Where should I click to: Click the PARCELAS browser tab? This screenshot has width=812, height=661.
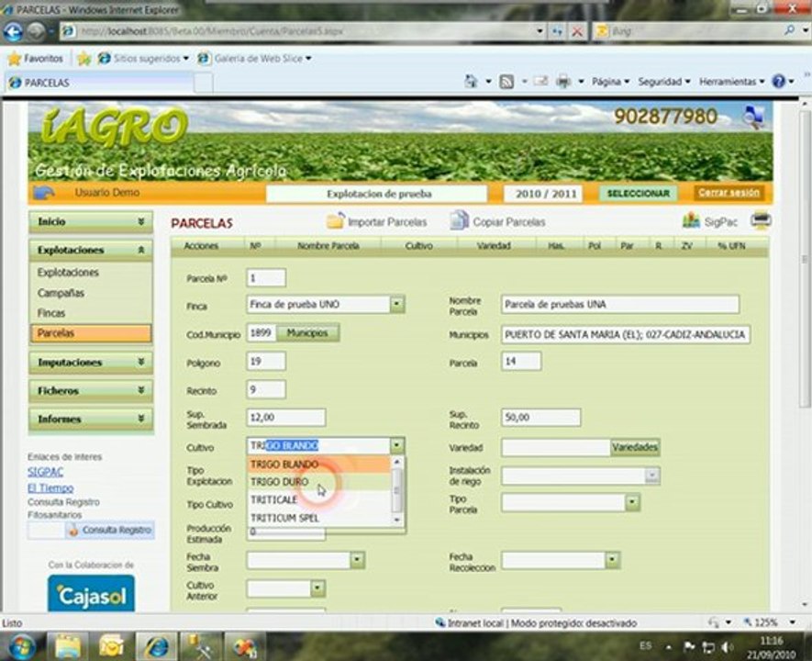99,83
